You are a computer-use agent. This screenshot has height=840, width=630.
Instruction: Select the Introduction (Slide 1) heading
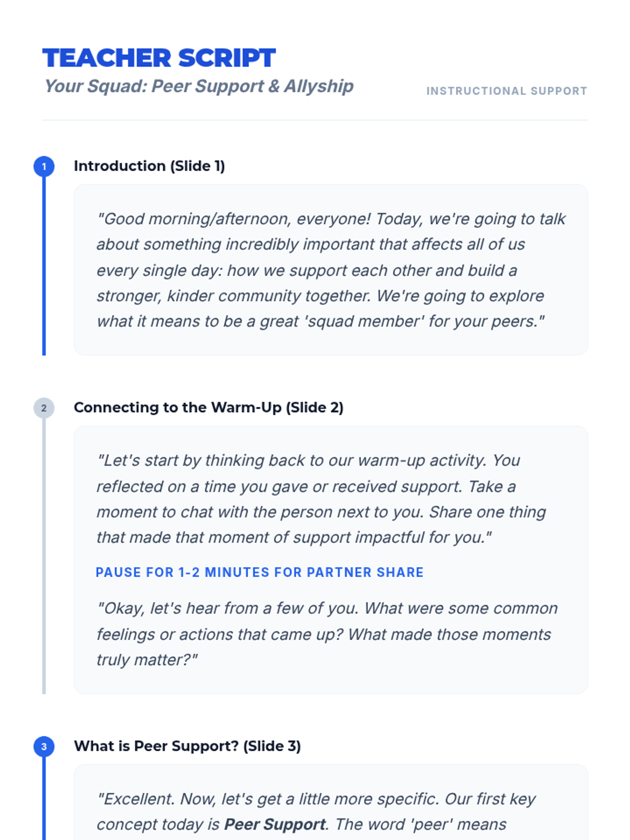click(x=149, y=166)
